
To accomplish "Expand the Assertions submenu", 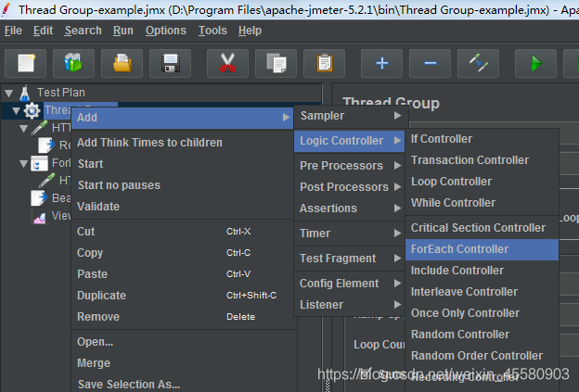I will [x=349, y=209].
